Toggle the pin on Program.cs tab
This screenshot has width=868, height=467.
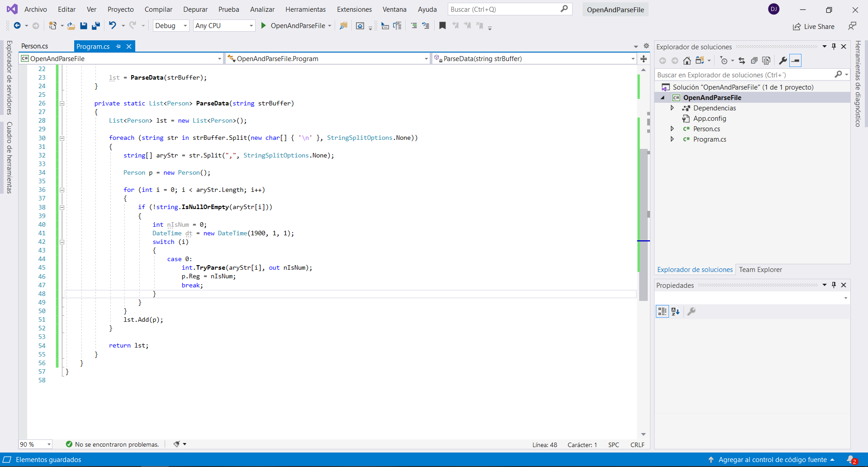tap(119, 46)
